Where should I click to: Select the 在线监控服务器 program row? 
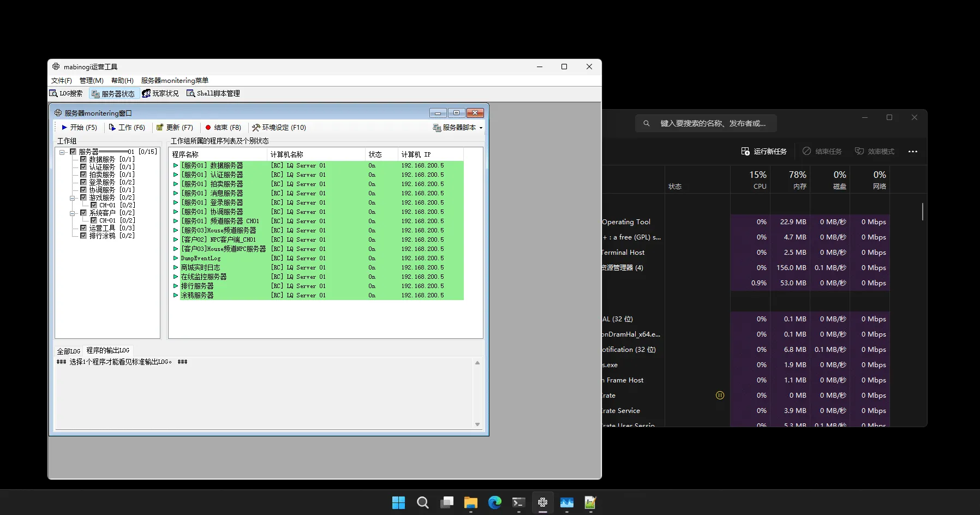pos(318,277)
